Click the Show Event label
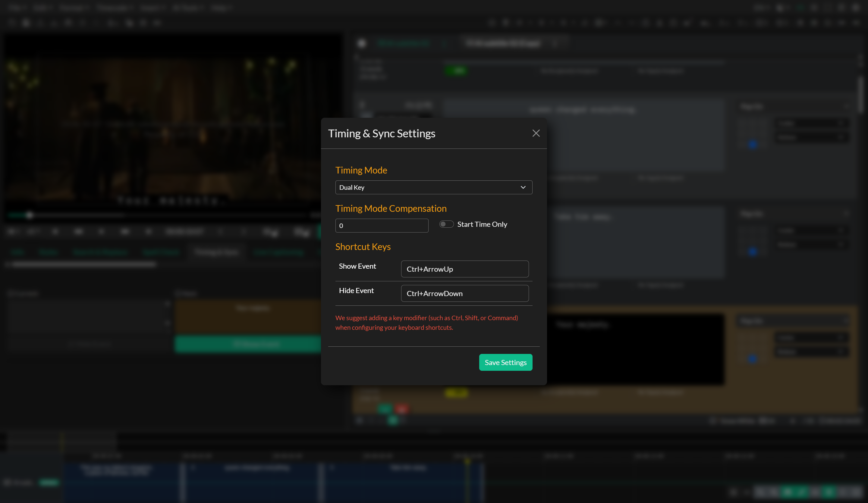 [357, 266]
